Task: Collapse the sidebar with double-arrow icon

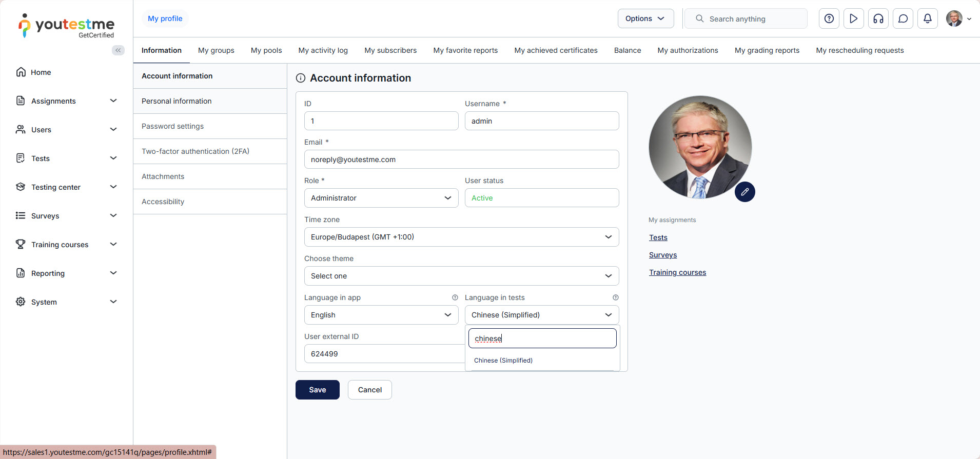Action: click(x=118, y=50)
